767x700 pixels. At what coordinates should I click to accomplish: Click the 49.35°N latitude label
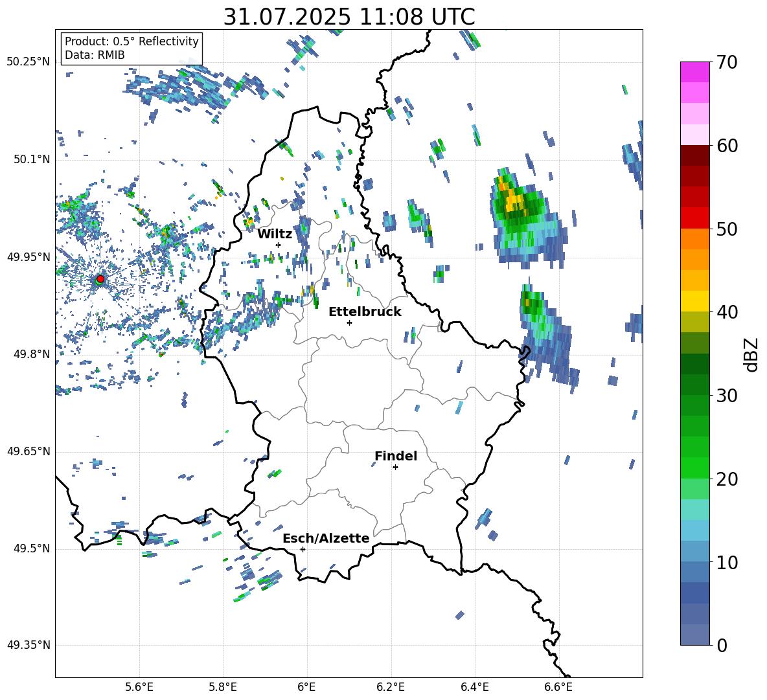pos(29,645)
